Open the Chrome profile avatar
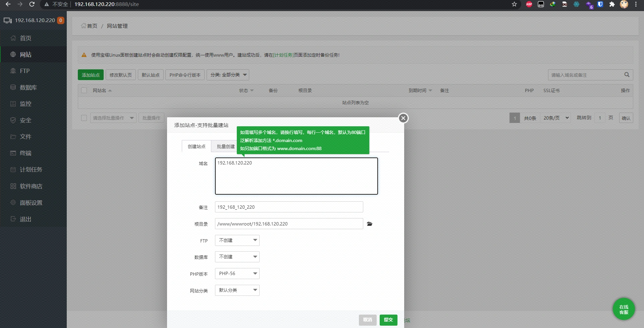 (x=624, y=4)
